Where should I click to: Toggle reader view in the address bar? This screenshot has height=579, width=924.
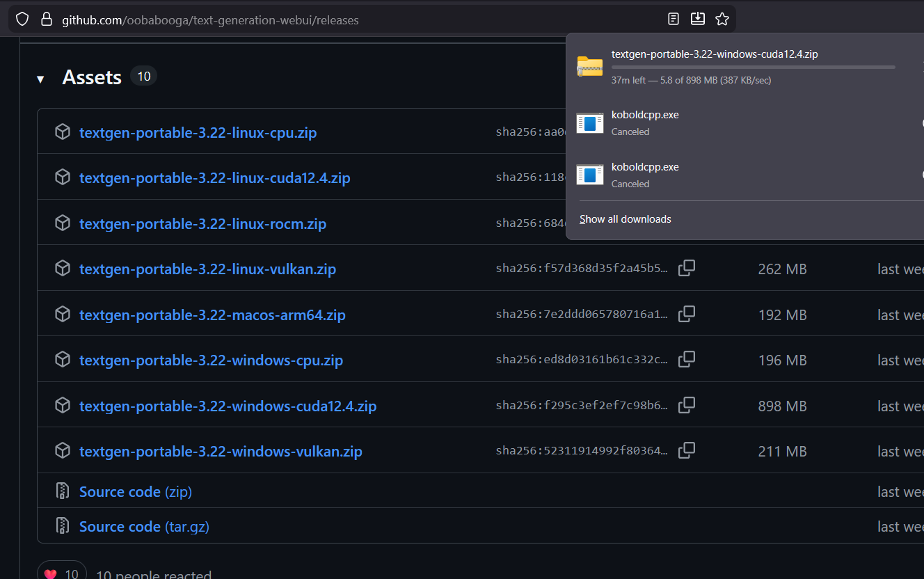(673, 19)
